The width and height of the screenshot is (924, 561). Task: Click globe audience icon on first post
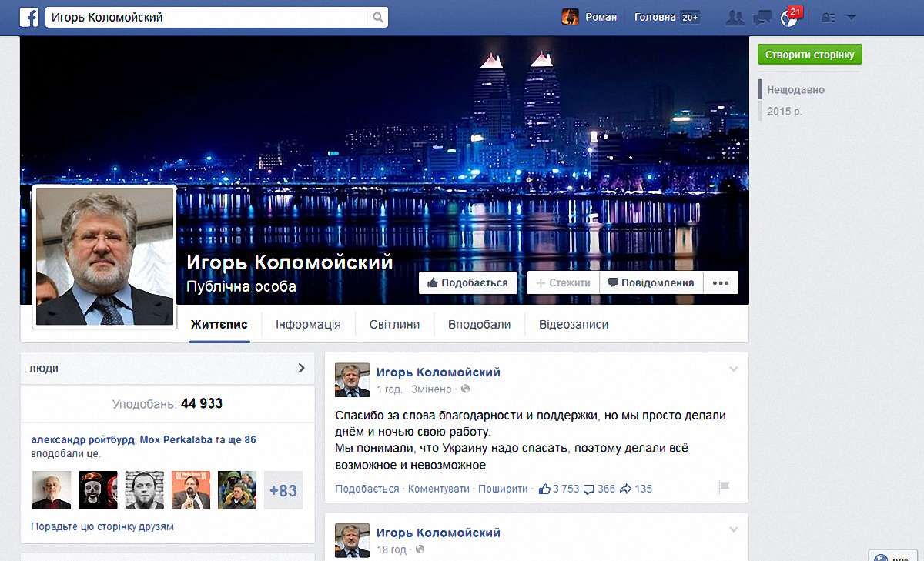pos(465,389)
